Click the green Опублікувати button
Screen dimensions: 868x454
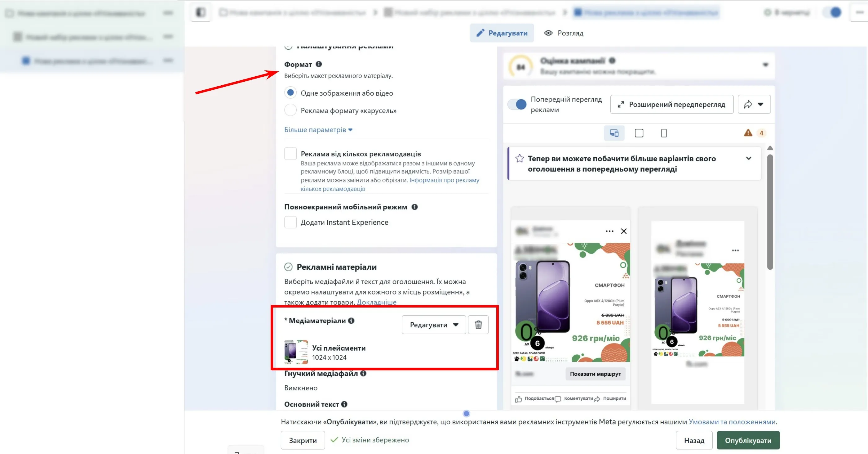[748, 440]
